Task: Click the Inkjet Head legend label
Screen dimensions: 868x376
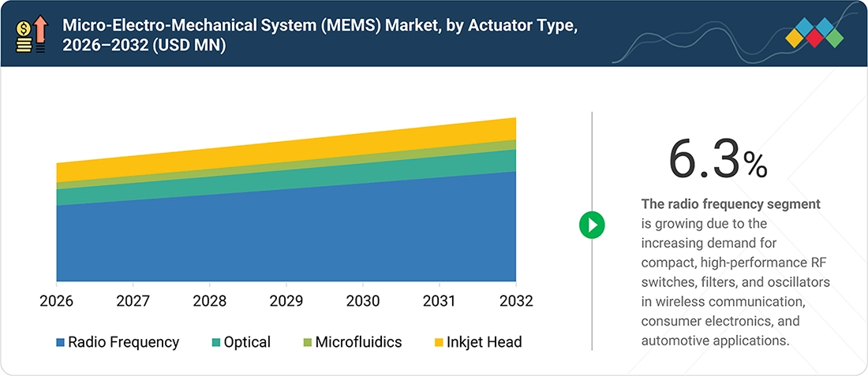Action: pos(484,342)
